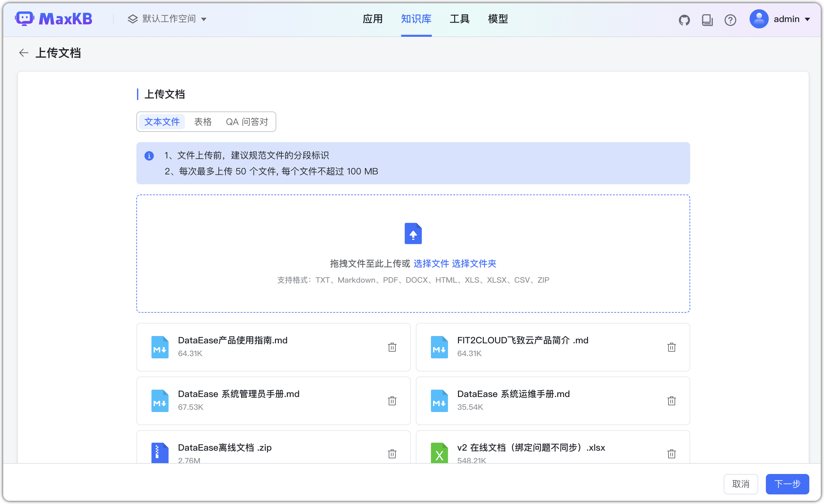This screenshot has width=824, height=504.
Task: Click the supported formats hint text
Action: pos(413,279)
